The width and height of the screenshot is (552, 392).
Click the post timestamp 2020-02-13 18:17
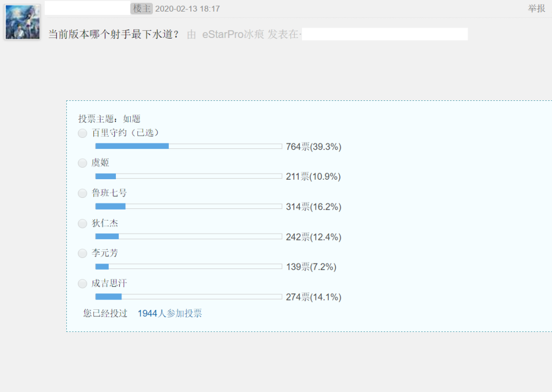point(188,9)
